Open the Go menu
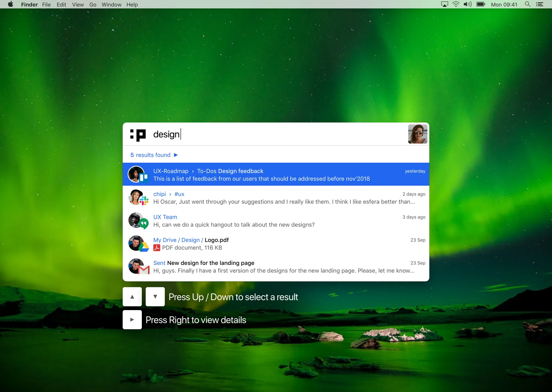The height and width of the screenshot is (392, 552). pos(93,5)
